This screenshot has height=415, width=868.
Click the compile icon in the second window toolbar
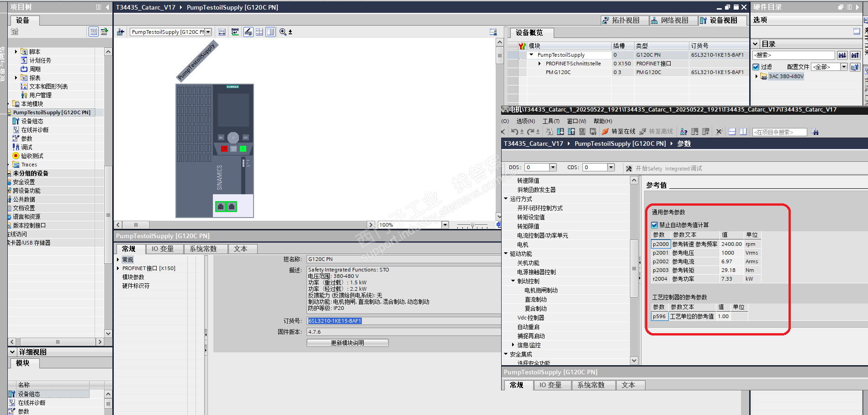coord(550,132)
